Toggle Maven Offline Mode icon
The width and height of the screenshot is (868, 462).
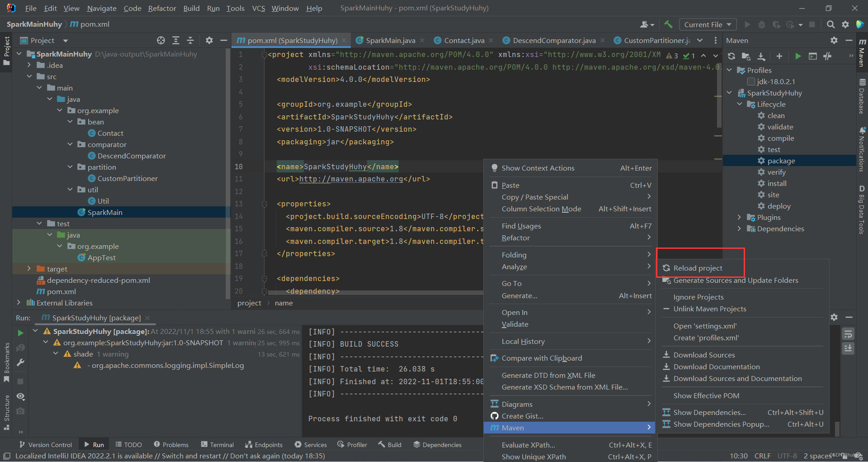point(828,56)
